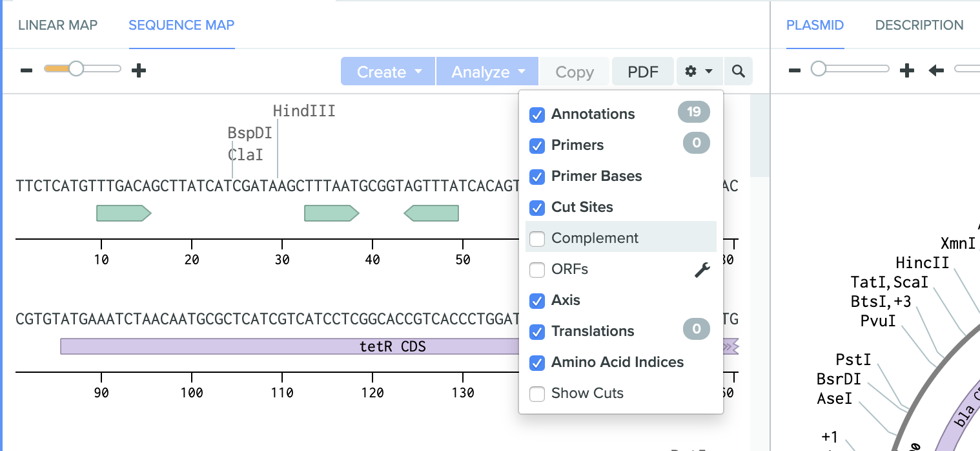Open ORF settings wrench icon
Viewport: 980px width, 451px height.
pyautogui.click(x=702, y=269)
